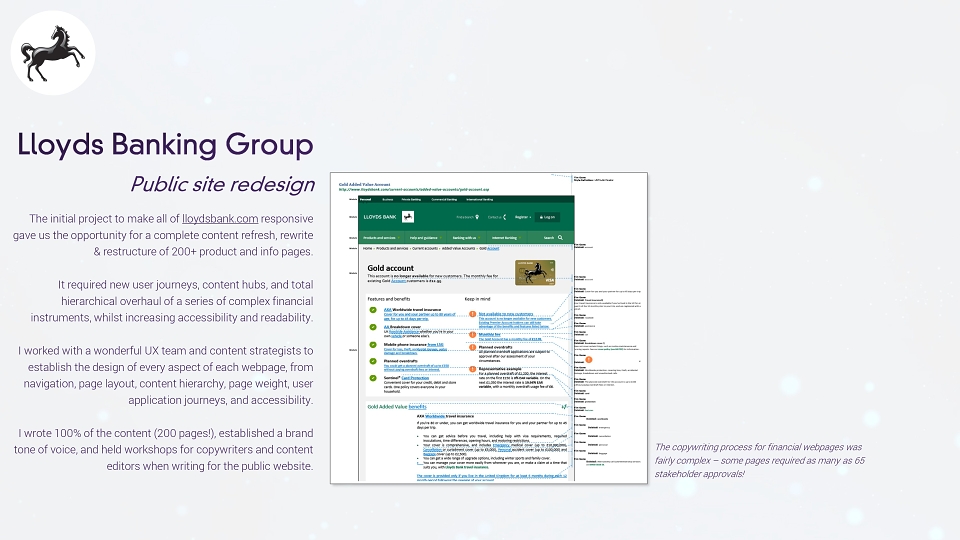Open 'Internet Banking' in the mockup nav
This screenshot has width=960, height=540.
click(x=506, y=238)
